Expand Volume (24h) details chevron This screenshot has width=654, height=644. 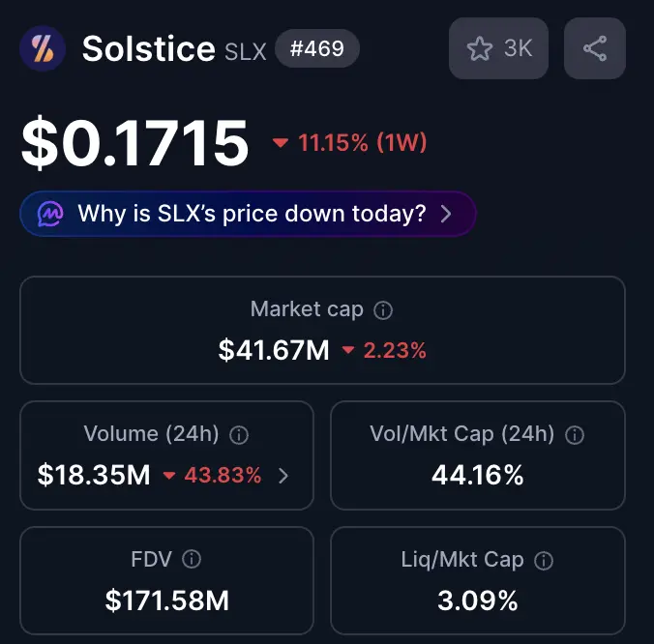pos(283,476)
